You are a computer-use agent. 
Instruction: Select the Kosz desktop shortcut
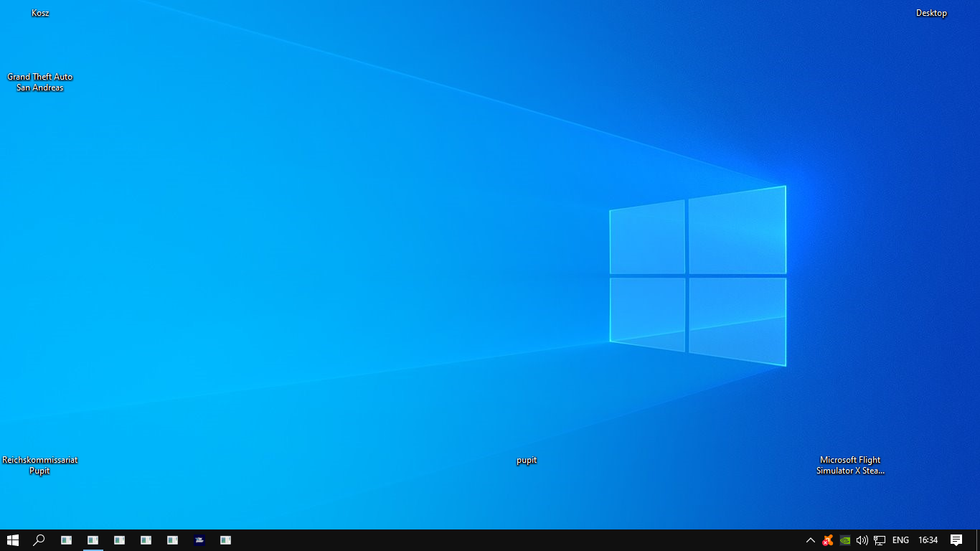click(40, 13)
